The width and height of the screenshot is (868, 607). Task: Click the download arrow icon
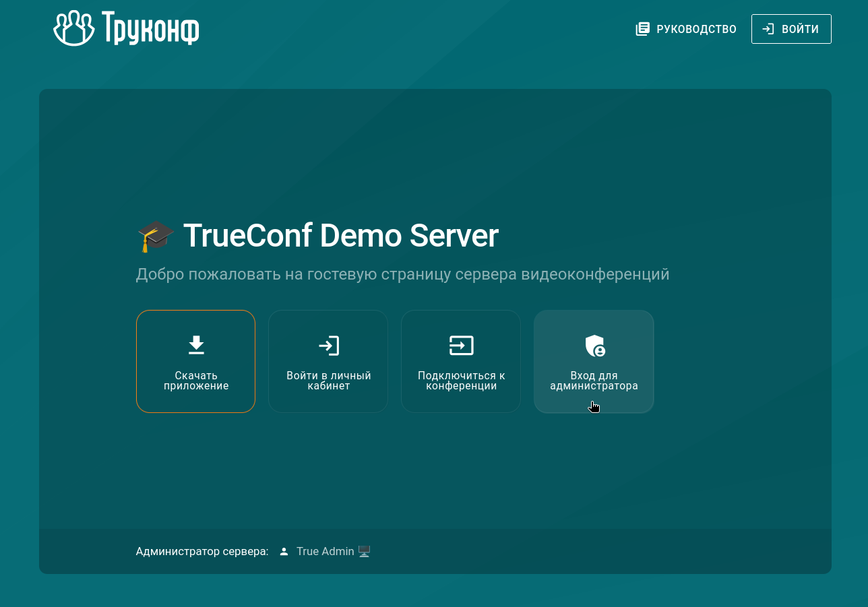click(x=196, y=345)
